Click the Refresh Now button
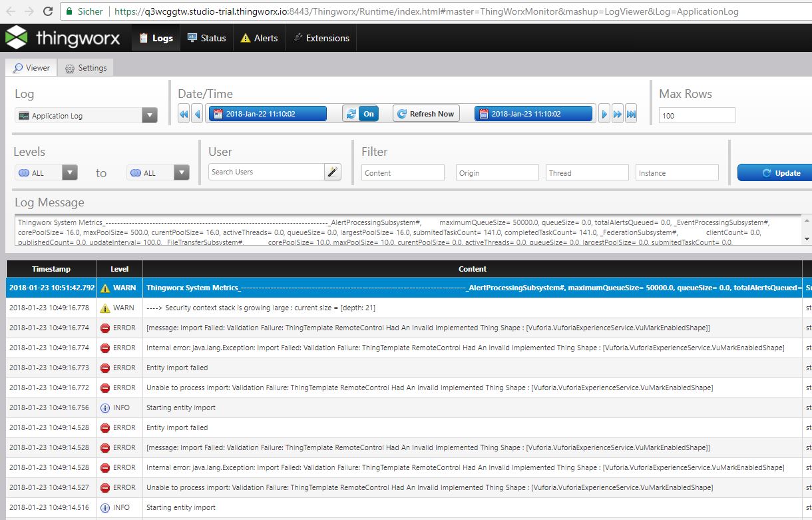The image size is (812, 520). (426, 114)
